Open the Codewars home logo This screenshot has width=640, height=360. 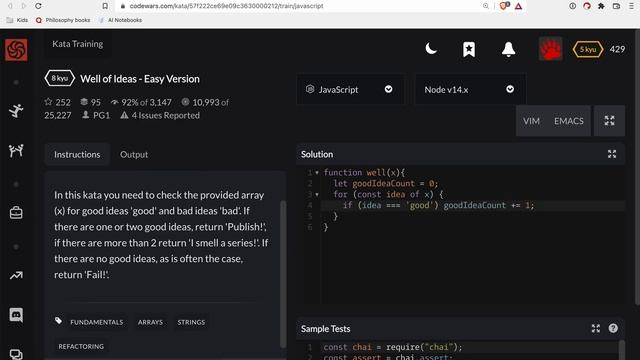click(x=16, y=50)
